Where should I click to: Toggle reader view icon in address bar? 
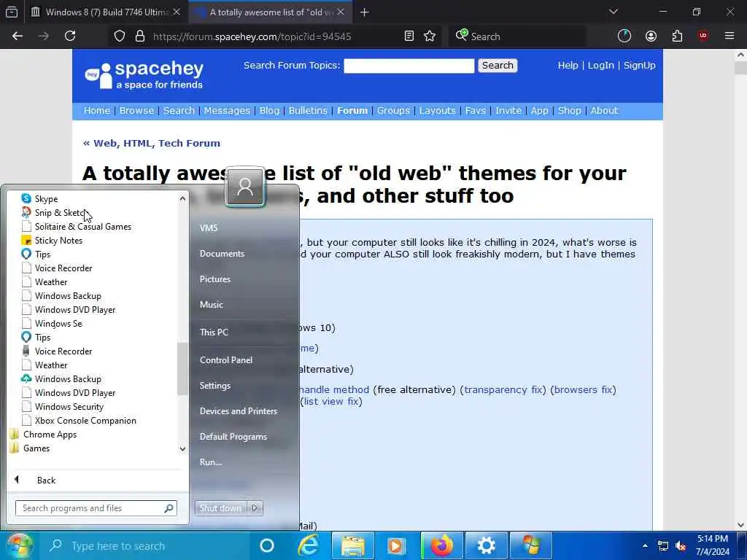(x=409, y=36)
